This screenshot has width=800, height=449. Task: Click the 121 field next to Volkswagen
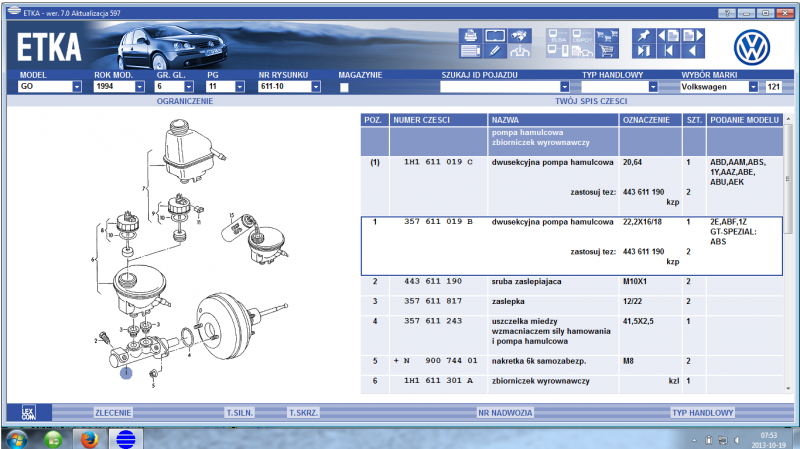pos(773,87)
